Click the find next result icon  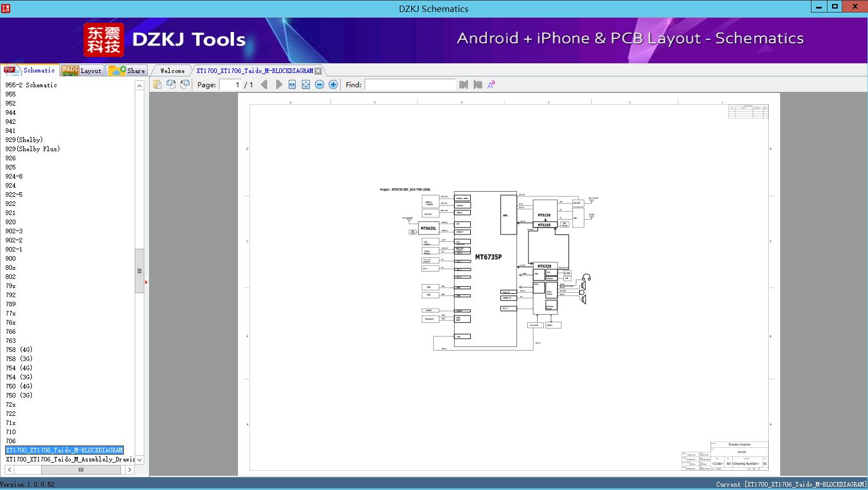(x=478, y=84)
